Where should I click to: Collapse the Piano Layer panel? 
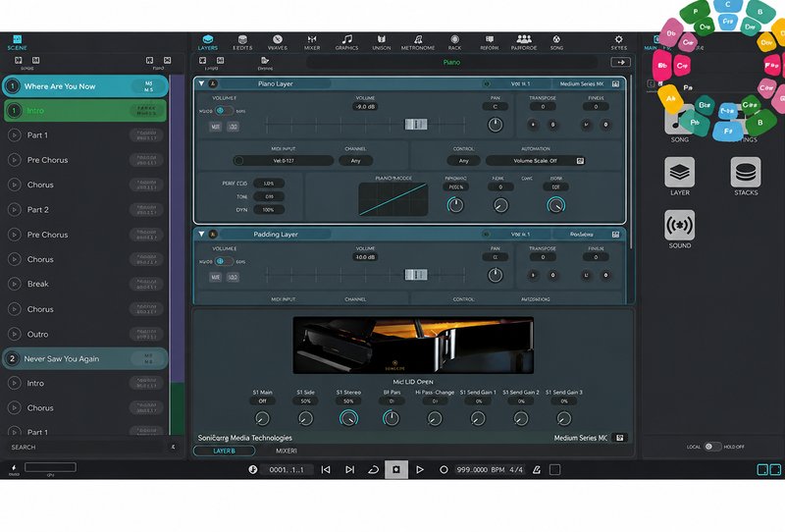(x=201, y=83)
